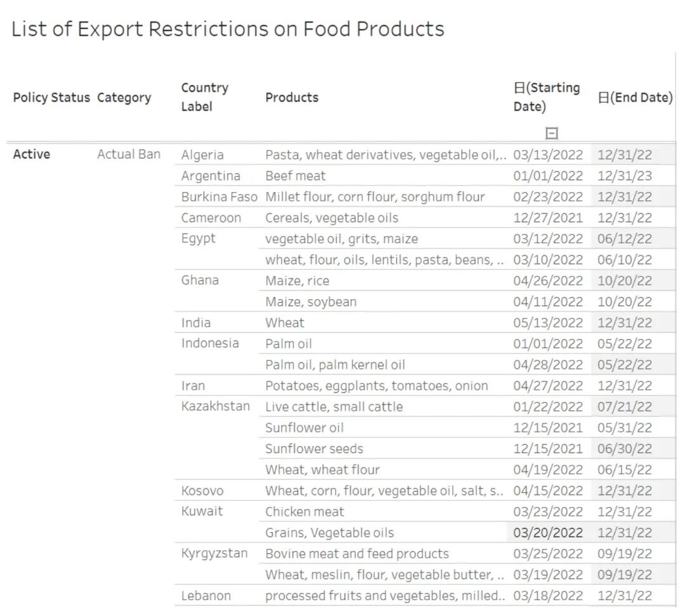Click the Actual Ban category cell

(x=129, y=155)
